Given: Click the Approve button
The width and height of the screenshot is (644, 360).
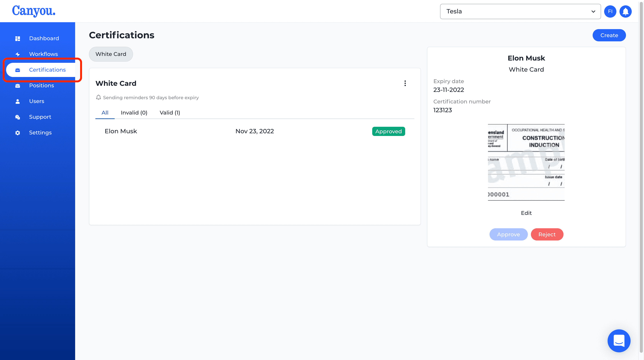Looking at the screenshot, I should point(508,235).
